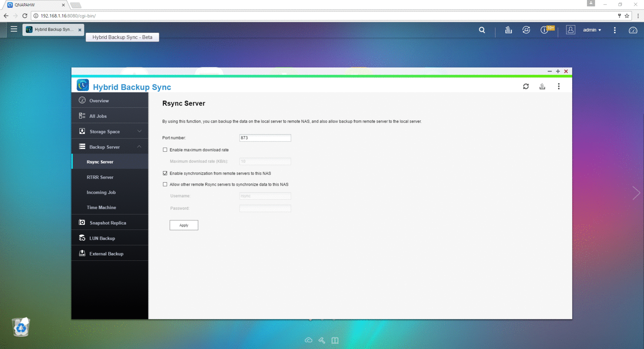
Task: Collapse the Backup Server section chevron
Action: coord(139,147)
